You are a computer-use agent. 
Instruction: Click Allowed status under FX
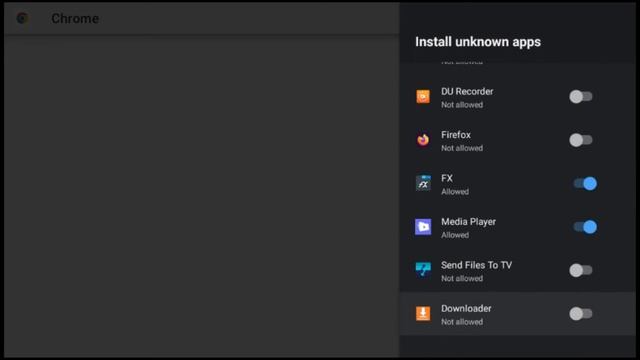click(x=455, y=191)
